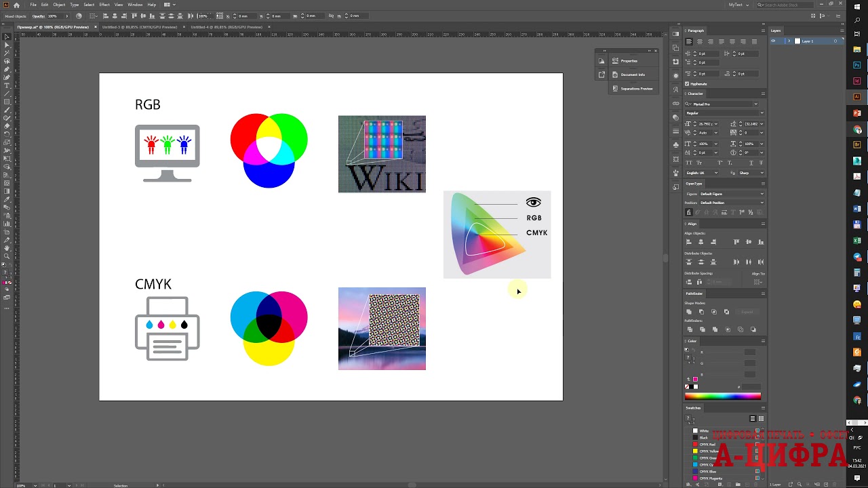Switch Swatches panel to list view

(x=753, y=419)
